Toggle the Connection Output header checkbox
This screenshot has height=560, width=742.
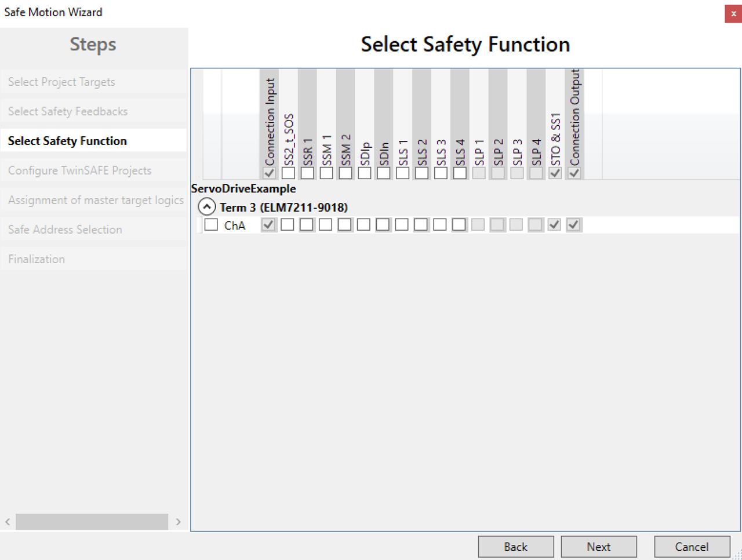pyautogui.click(x=574, y=173)
